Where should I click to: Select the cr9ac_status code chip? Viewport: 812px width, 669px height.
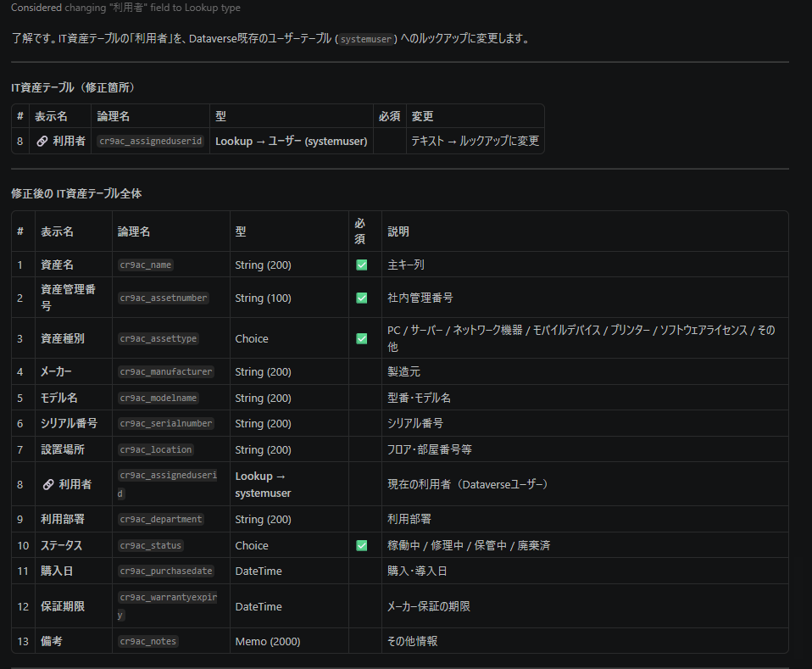(151, 545)
